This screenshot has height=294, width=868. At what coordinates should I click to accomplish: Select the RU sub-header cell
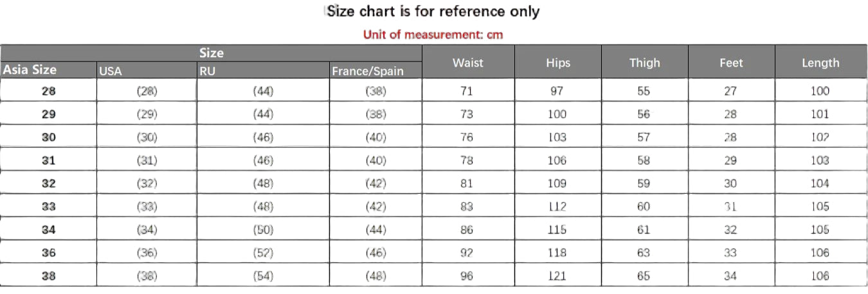click(207, 71)
